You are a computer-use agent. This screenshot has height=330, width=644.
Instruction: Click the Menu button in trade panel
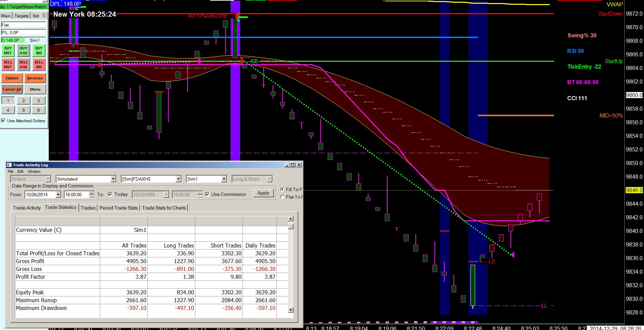(x=35, y=89)
